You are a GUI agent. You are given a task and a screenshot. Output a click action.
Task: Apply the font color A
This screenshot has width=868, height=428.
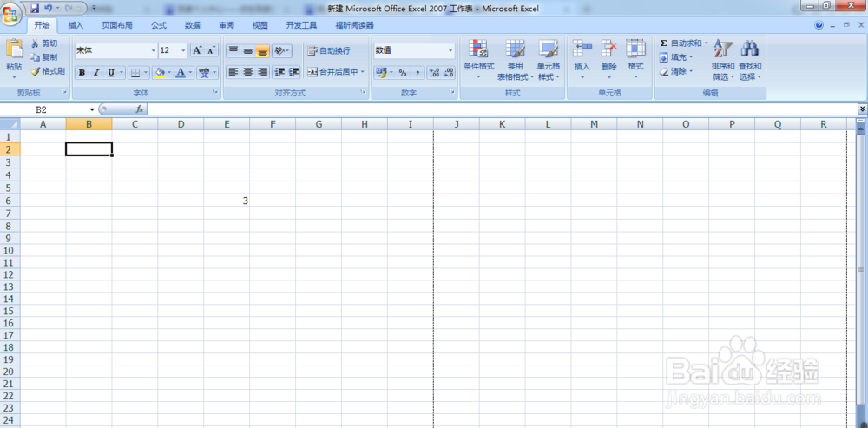[181, 73]
